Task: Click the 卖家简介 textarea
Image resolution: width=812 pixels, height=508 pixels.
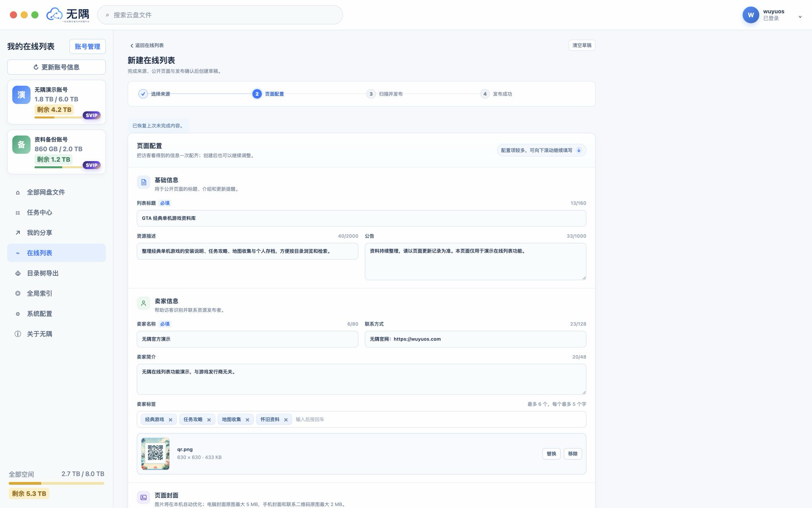Action: tap(361, 379)
